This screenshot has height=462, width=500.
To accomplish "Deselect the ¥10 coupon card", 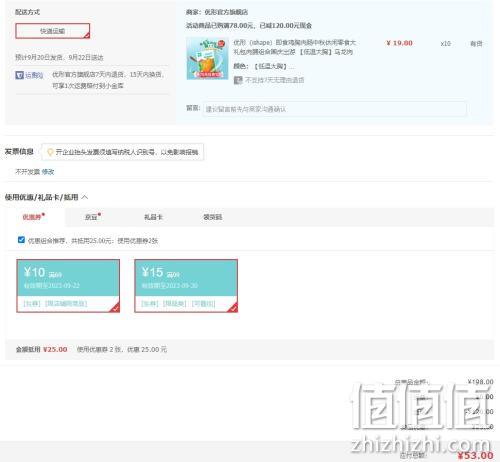I will 68,286.
